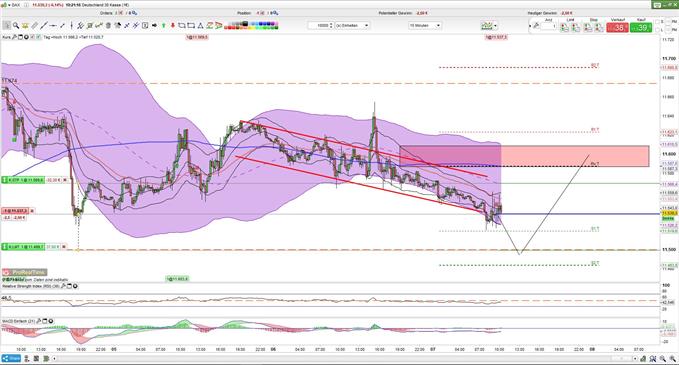Click the red position order label on chart
679x365 pixels.
tap(16, 211)
